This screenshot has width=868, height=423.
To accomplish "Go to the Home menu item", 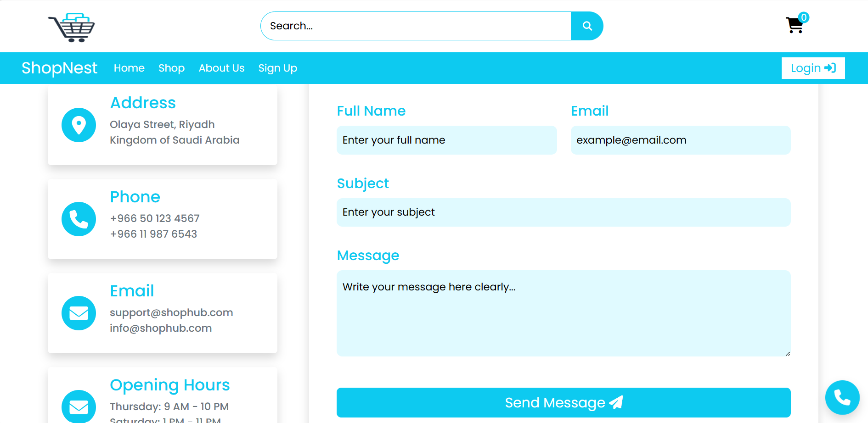I will (129, 68).
